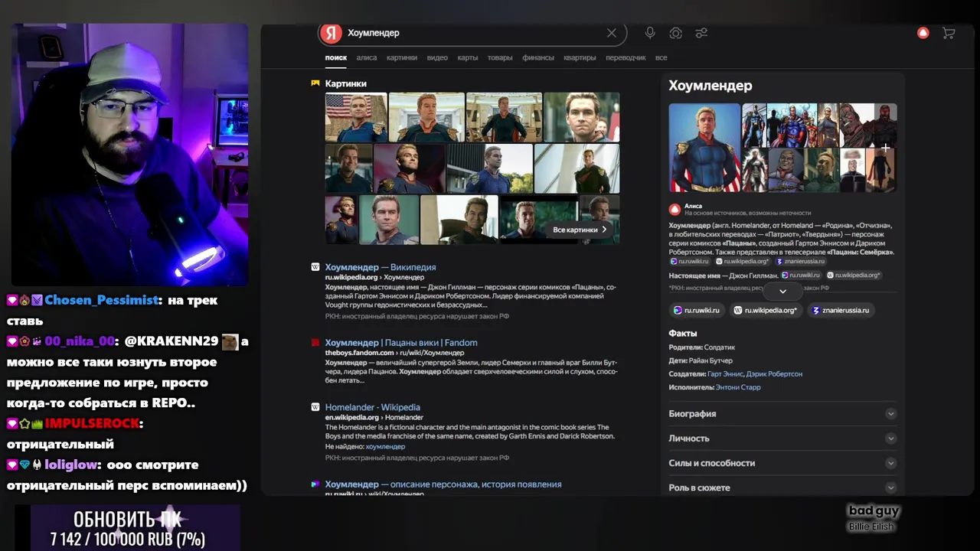
Task: Open the large Homelander portrait in side panel
Action: tap(704, 147)
